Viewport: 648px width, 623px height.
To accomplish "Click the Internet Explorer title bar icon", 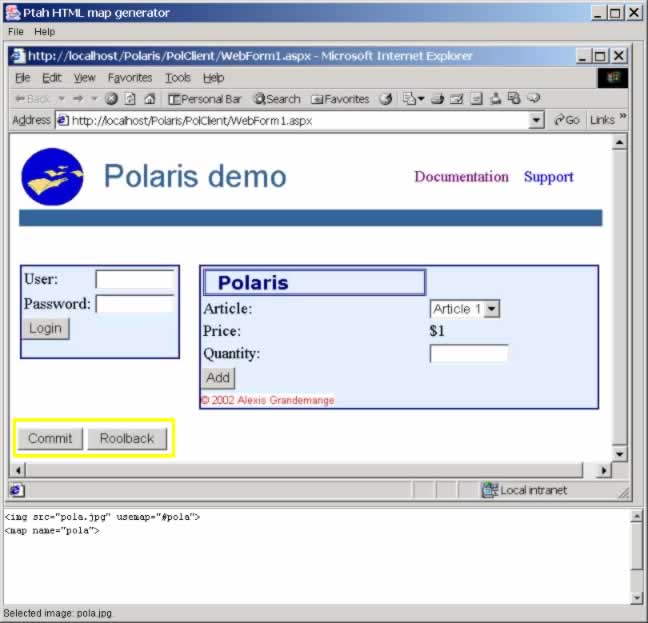I will [x=17, y=55].
